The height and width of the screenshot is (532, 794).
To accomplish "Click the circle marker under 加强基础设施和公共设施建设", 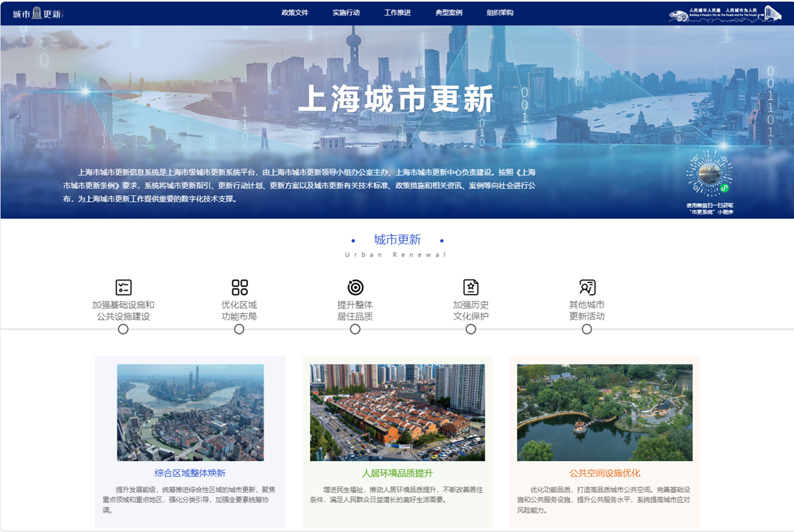I will 123,329.
